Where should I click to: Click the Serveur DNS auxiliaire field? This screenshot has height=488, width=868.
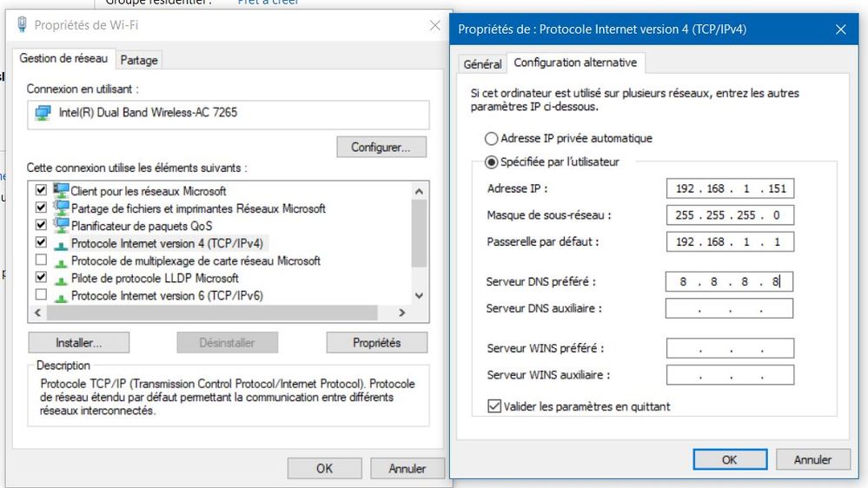tap(729, 308)
